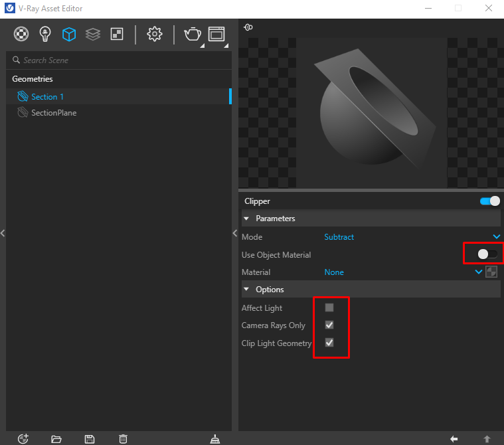
Task: Open the Material dropdown arrow
Action: 479,272
